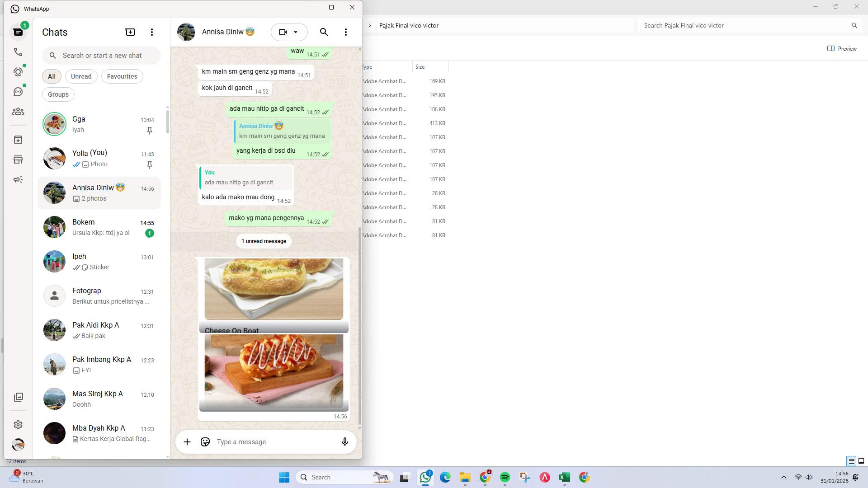Toggle the Favourites chat filter

tap(122, 76)
